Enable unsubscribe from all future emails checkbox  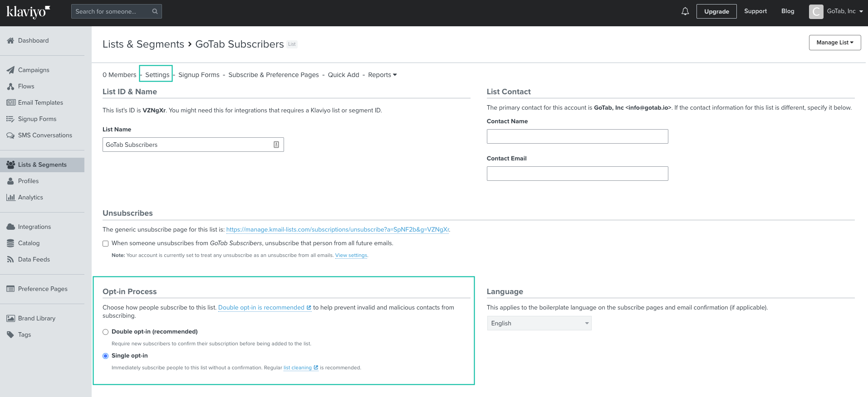coord(106,244)
